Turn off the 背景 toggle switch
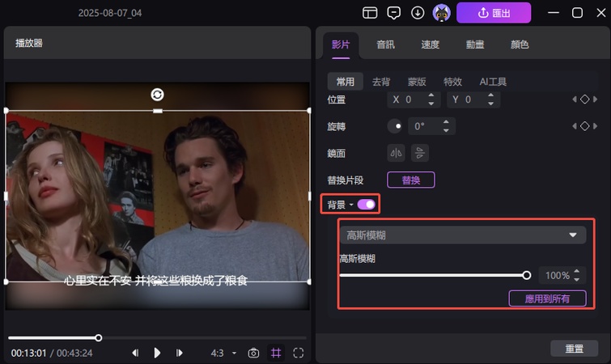 click(367, 205)
